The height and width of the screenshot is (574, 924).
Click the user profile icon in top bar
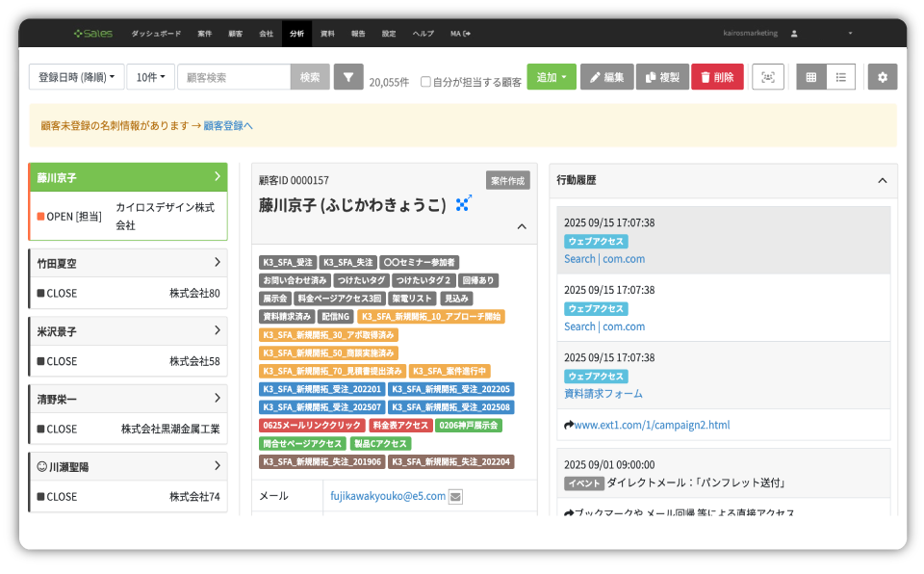click(x=794, y=34)
